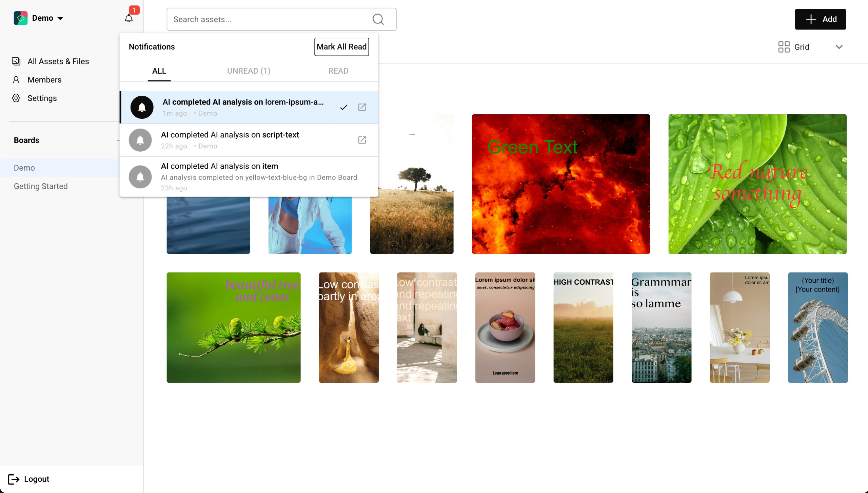This screenshot has height=493, width=868.
Task: Open the Demo workspace dropdown
Action: [60, 18]
